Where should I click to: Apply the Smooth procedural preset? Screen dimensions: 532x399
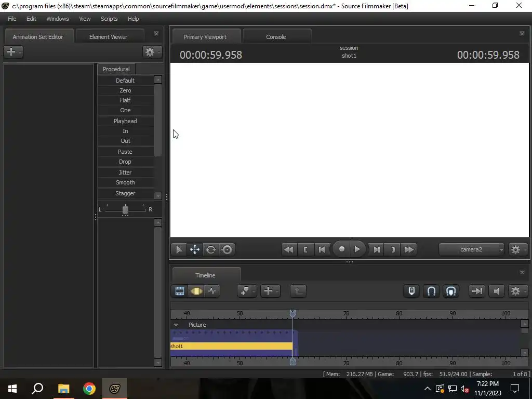pos(125,182)
